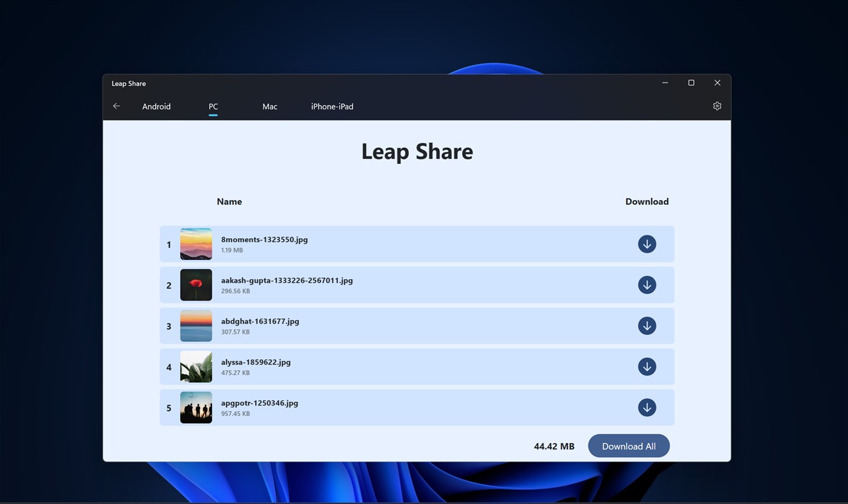Open the red poppy thumbnail preview
Viewport: 848px width, 504px height.
click(195, 284)
